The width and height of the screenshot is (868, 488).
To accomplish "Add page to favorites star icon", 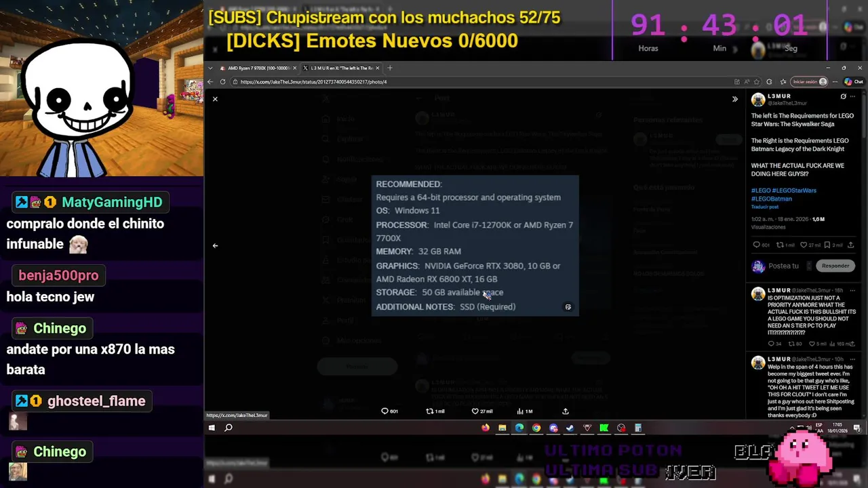I will click(x=757, y=82).
